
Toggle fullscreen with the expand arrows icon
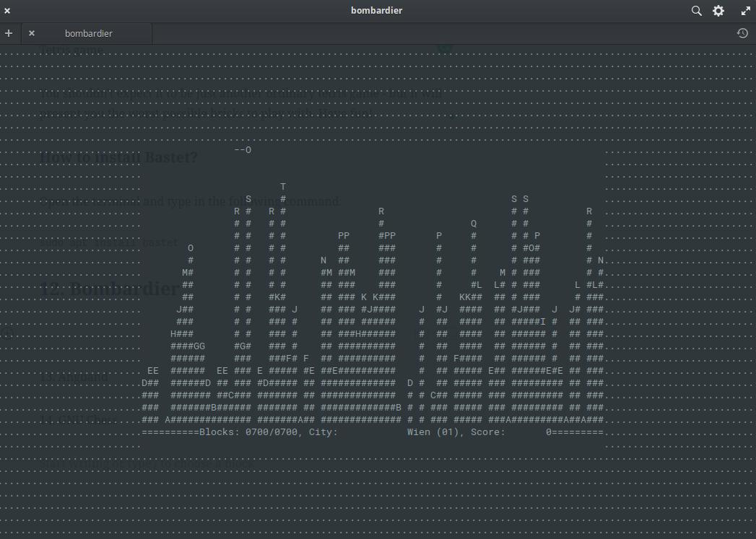point(746,11)
